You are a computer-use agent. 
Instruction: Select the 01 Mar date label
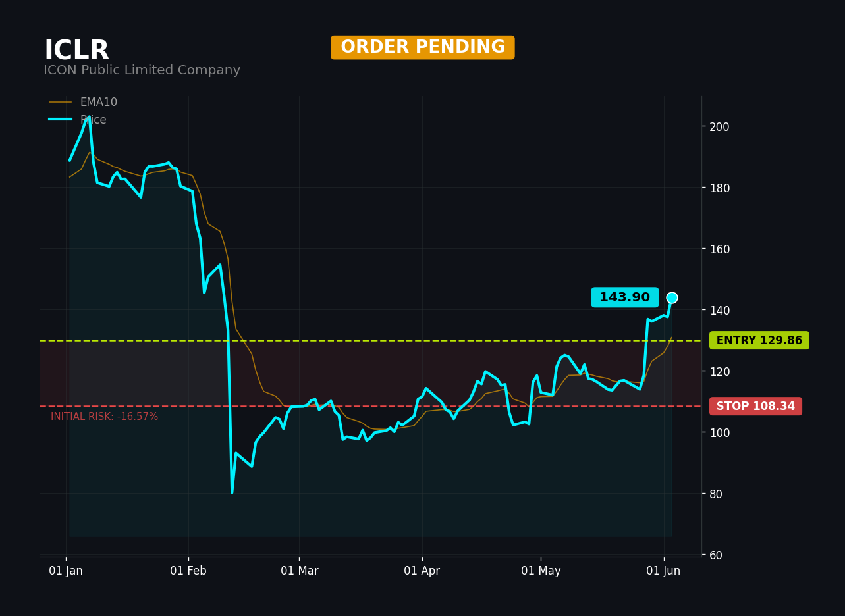[x=300, y=571]
